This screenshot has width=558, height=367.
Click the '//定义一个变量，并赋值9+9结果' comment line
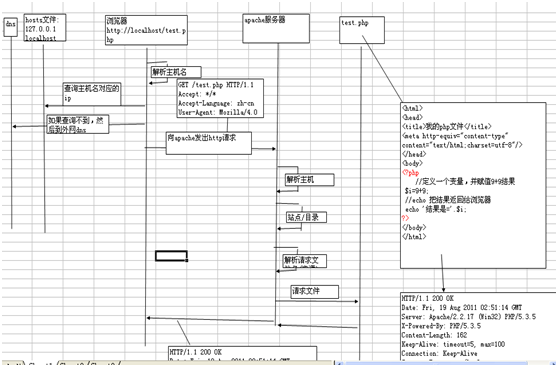465,182
